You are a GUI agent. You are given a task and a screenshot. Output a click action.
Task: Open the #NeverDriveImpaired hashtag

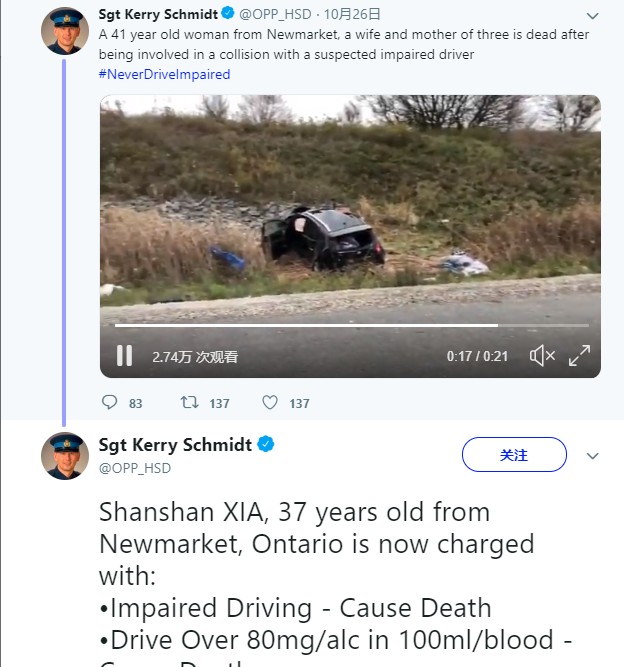tap(164, 74)
